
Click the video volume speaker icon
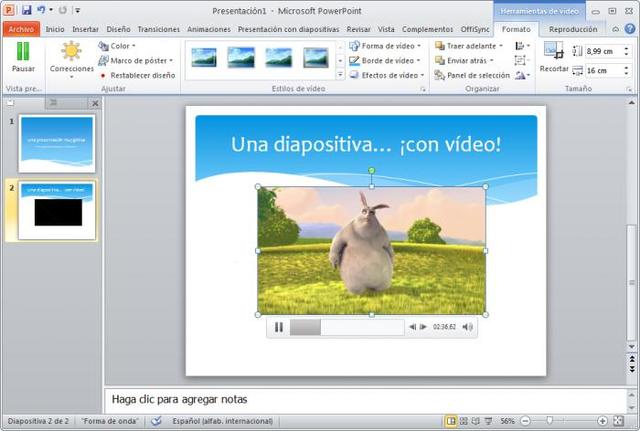(468, 327)
